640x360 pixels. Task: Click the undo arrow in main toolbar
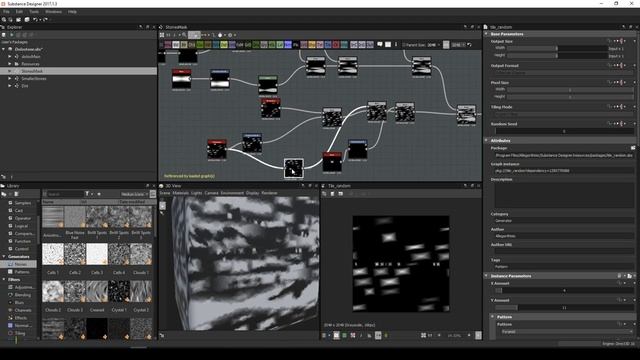point(36,19)
